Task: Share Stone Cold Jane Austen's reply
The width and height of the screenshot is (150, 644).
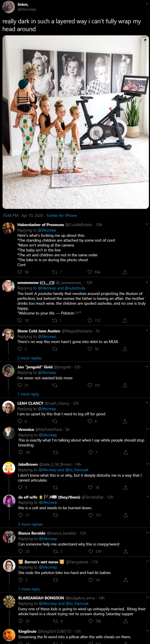Action: click(125, 349)
